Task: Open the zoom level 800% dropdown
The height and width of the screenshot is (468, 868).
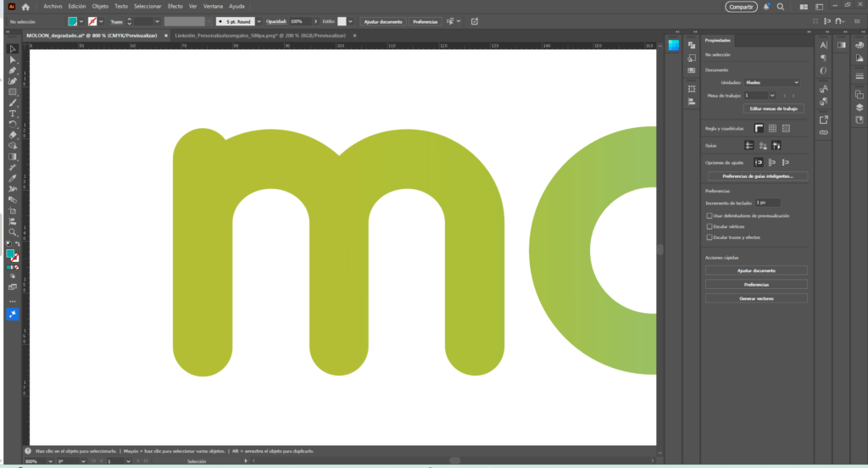Action: (50, 461)
